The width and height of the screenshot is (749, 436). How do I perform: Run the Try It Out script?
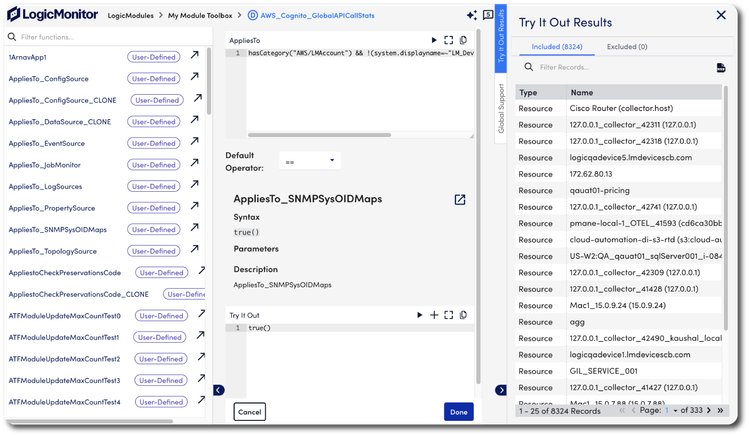coord(420,315)
